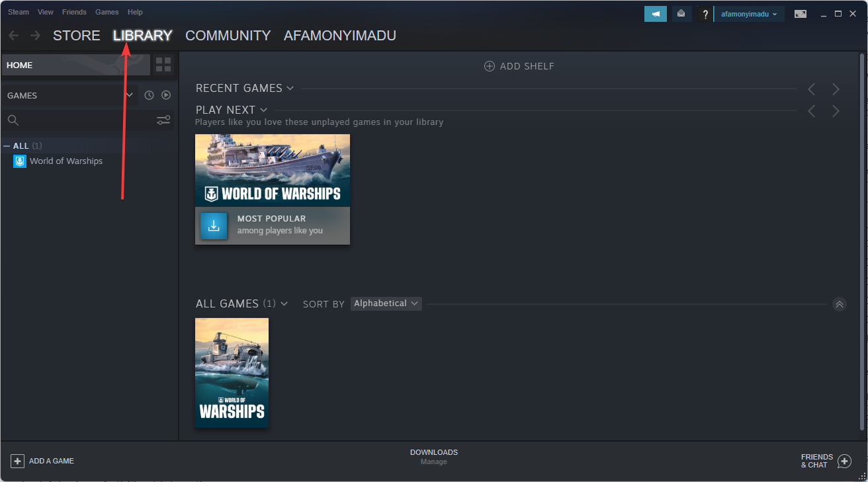
Task: Expand the RECENT GAMES shelf menu
Action: (290, 88)
